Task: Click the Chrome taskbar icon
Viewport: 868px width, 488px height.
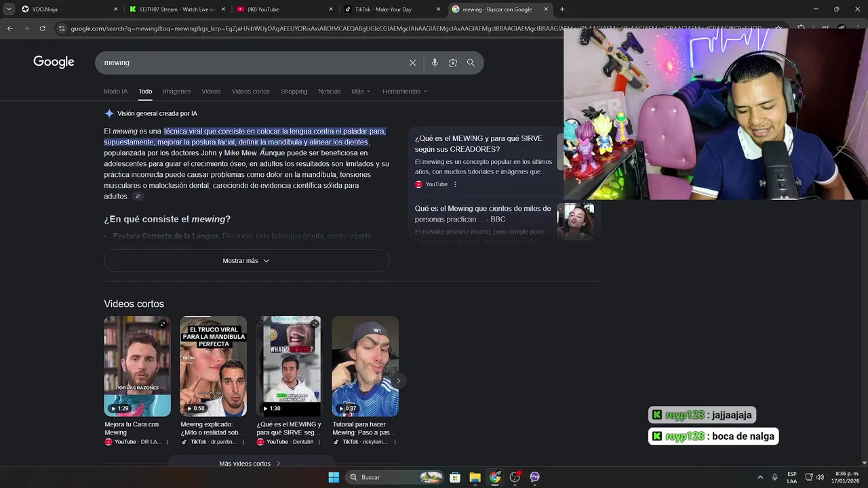Action: 495,477
